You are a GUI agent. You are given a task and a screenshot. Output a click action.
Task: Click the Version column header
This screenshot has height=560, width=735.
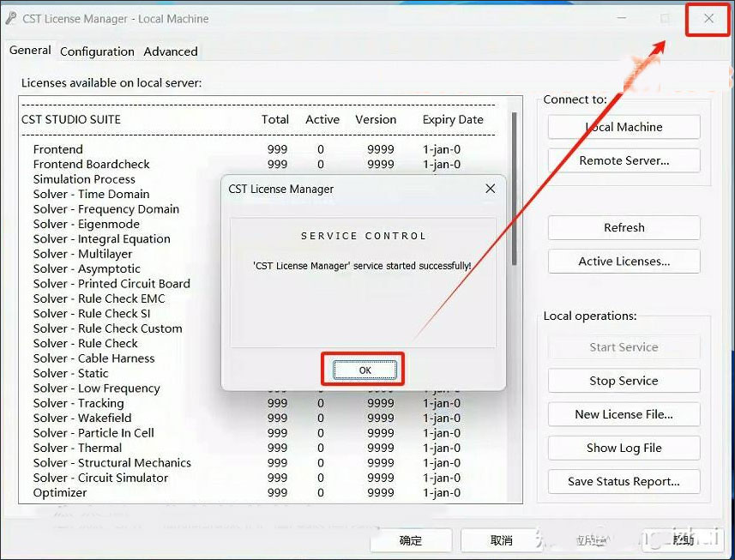click(x=376, y=119)
